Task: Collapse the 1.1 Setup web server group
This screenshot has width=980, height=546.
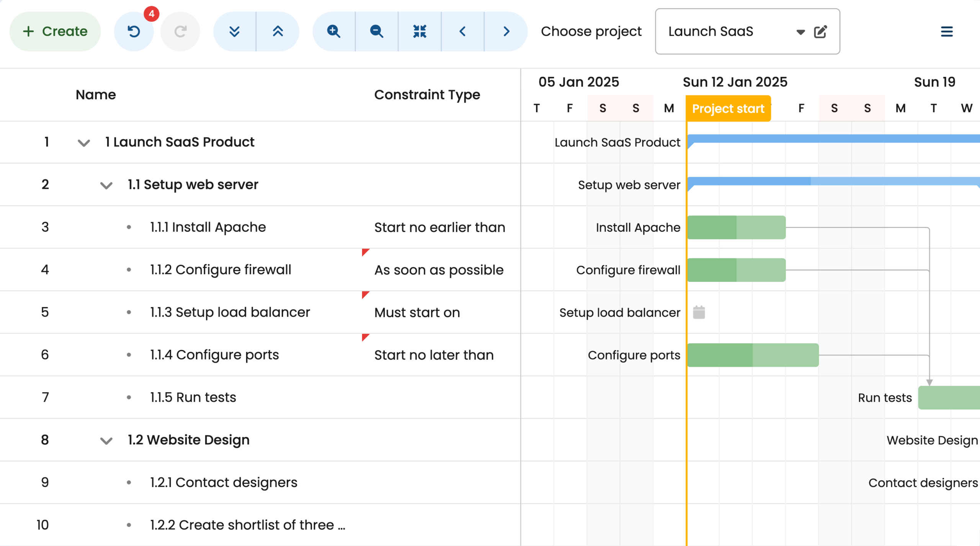Action: click(x=106, y=185)
